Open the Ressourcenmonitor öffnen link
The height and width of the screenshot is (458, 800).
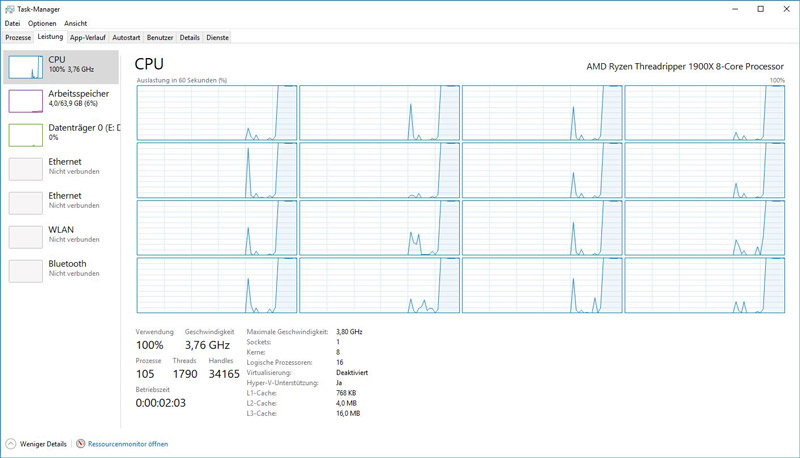(x=128, y=444)
